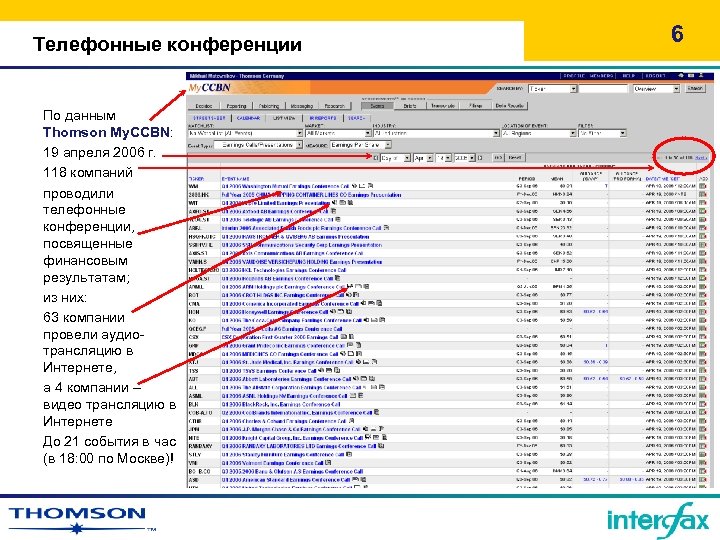Select the Briefs tab
The image size is (720, 540).
click(410, 106)
